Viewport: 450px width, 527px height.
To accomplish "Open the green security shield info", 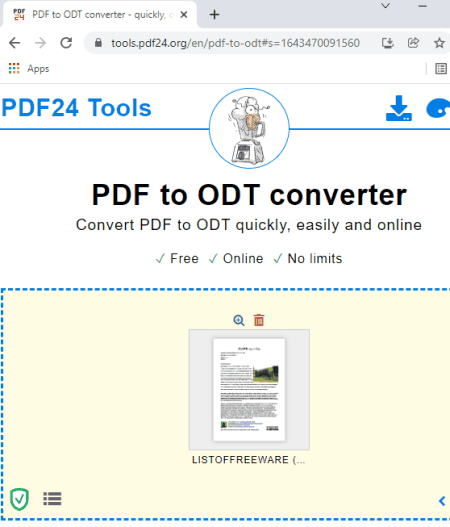I will pyautogui.click(x=19, y=499).
